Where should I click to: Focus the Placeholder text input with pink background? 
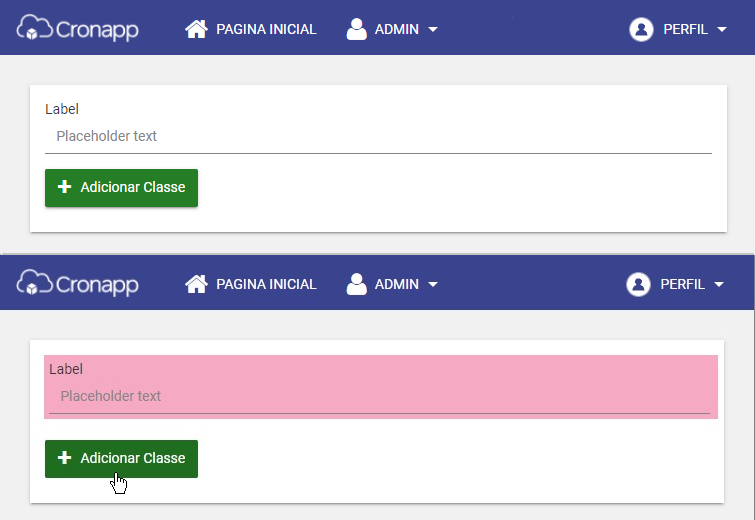pos(379,396)
